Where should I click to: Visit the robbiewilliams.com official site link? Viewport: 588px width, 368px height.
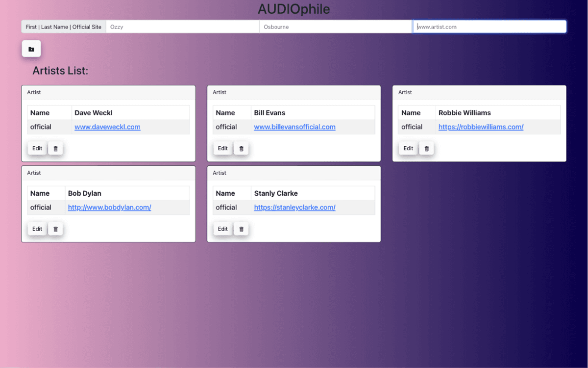pyautogui.click(x=481, y=127)
